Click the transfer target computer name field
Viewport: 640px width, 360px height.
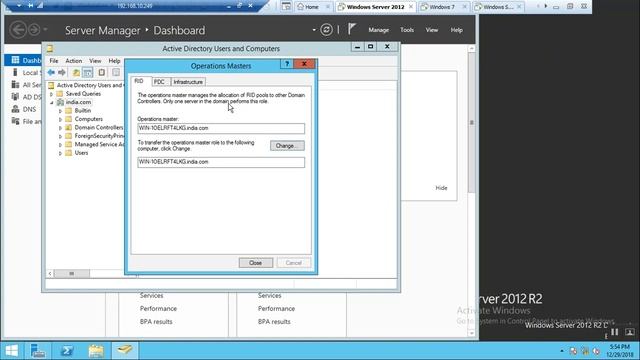point(221,162)
